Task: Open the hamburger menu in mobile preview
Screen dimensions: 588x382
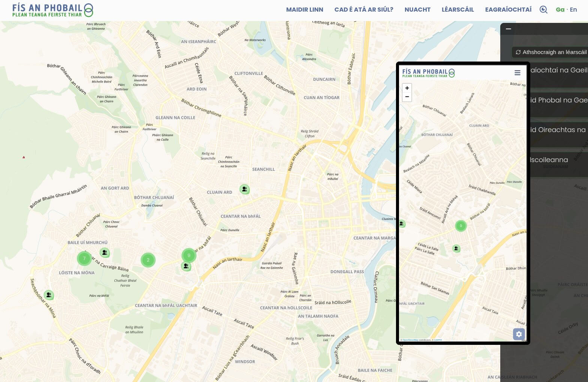Action: [x=517, y=73]
